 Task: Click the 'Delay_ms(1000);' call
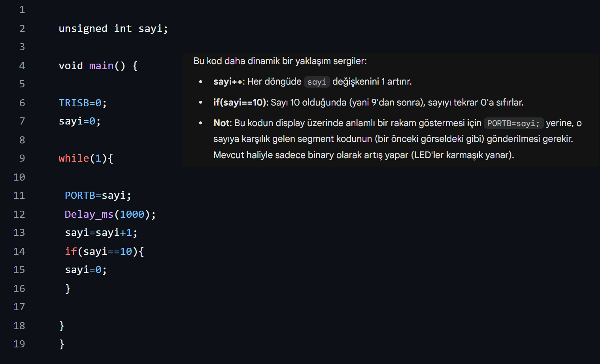click(x=110, y=214)
